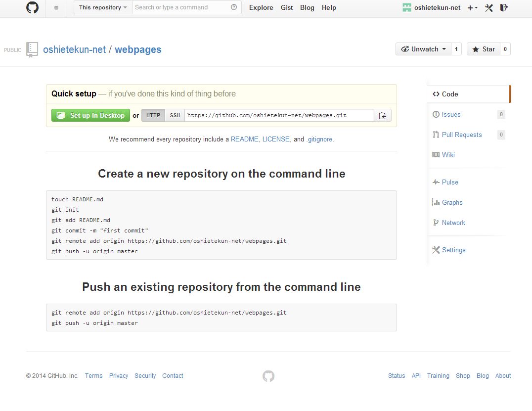Image resolution: width=532 pixels, height=411 pixels.
Task: Switch to the Code tab
Action: pyautogui.click(x=469, y=94)
